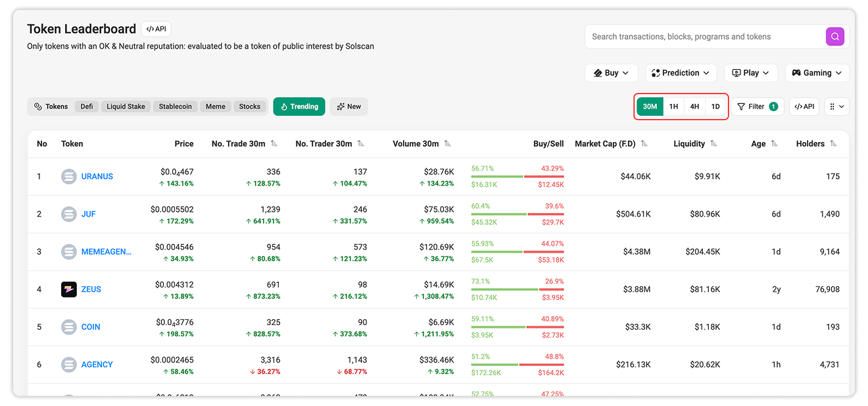Image resolution: width=868 pixels, height=406 pixels.
Task: Expand the Gaming dropdown
Action: 817,73
